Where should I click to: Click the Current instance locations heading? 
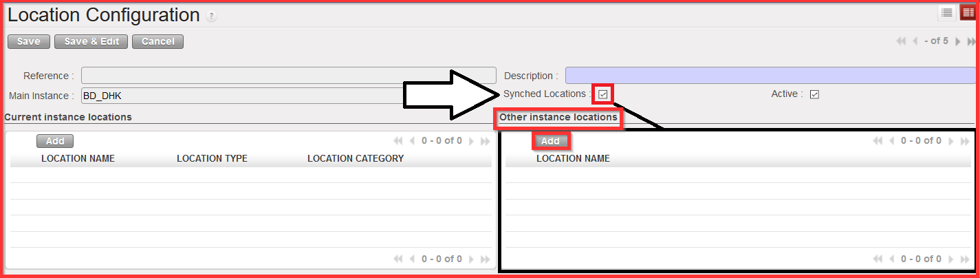click(68, 117)
